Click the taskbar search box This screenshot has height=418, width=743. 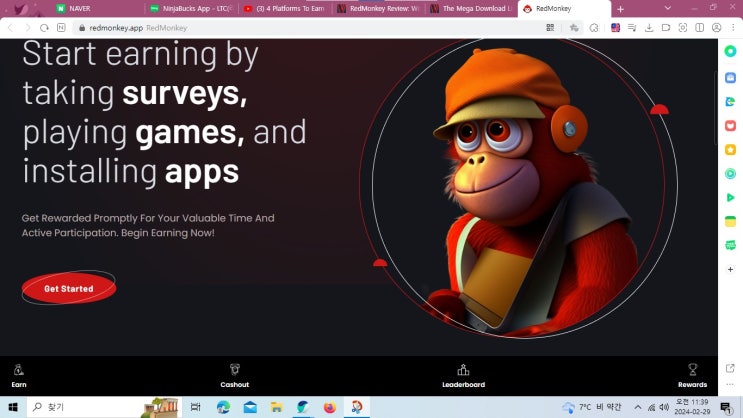click(x=104, y=407)
